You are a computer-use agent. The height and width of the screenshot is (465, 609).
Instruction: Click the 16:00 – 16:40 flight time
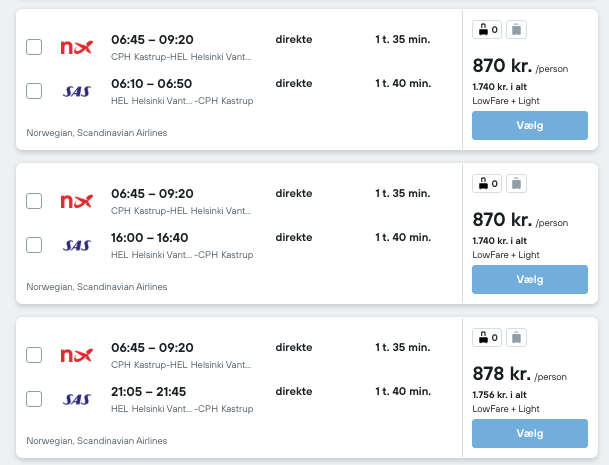(x=150, y=237)
